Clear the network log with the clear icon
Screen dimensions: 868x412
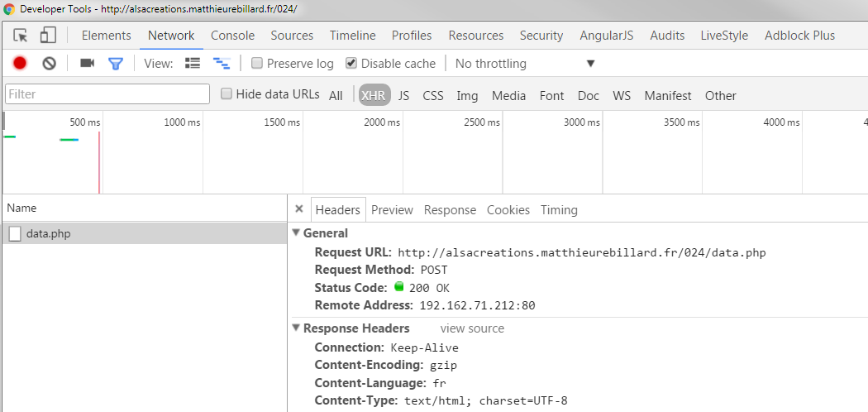click(50, 64)
